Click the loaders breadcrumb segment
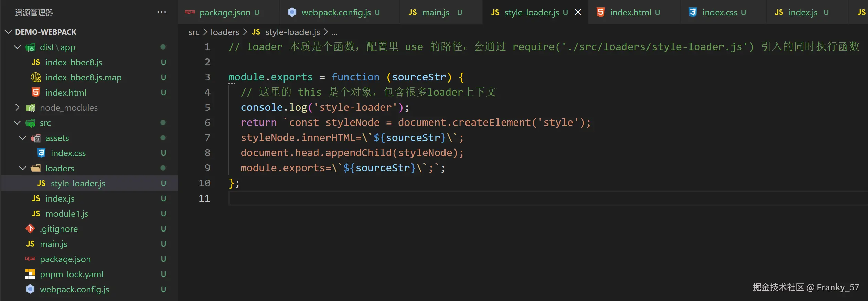Image resolution: width=868 pixels, height=301 pixels. point(225,32)
